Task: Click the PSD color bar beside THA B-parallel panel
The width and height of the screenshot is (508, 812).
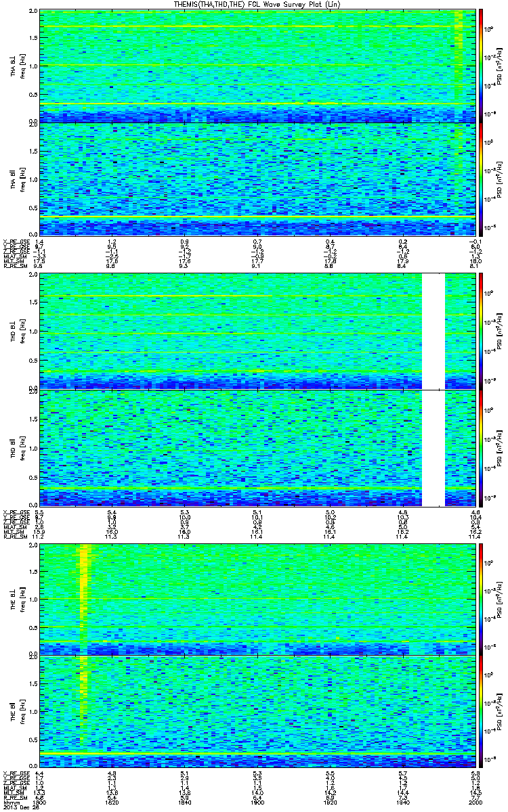Action: tap(482, 179)
